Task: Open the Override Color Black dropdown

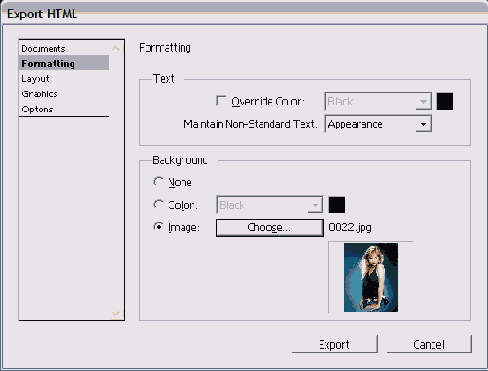Action: [378, 101]
